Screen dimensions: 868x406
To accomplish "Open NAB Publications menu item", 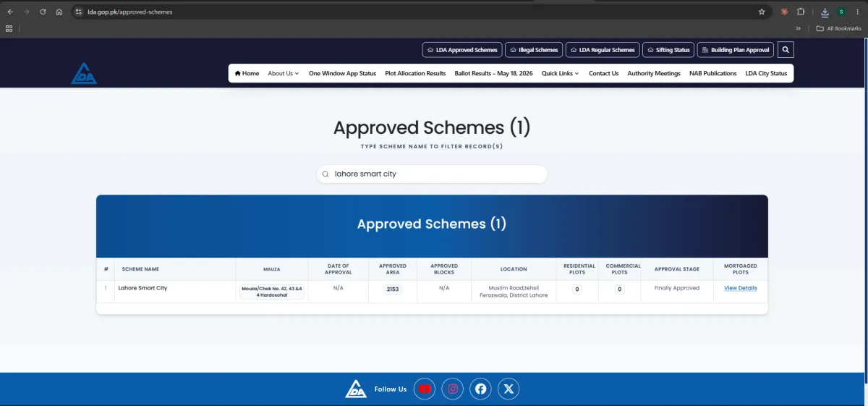I will click(x=713, y=73).
